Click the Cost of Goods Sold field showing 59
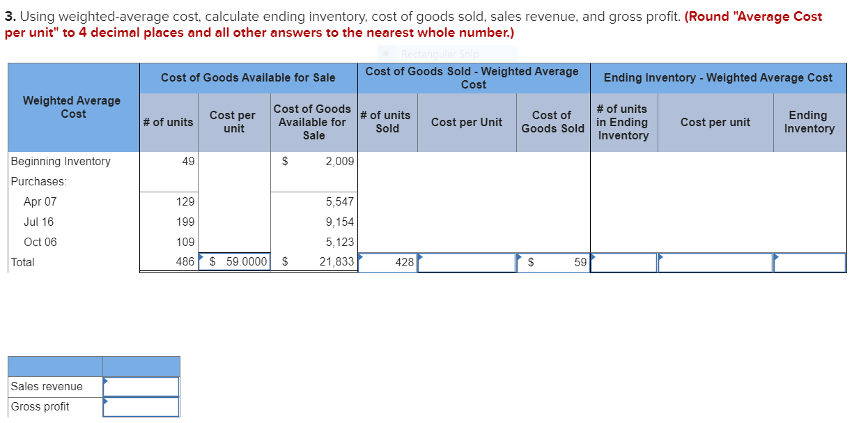This screenshot has width=868, height=423. pyautogui.click(x=554, y=263)
